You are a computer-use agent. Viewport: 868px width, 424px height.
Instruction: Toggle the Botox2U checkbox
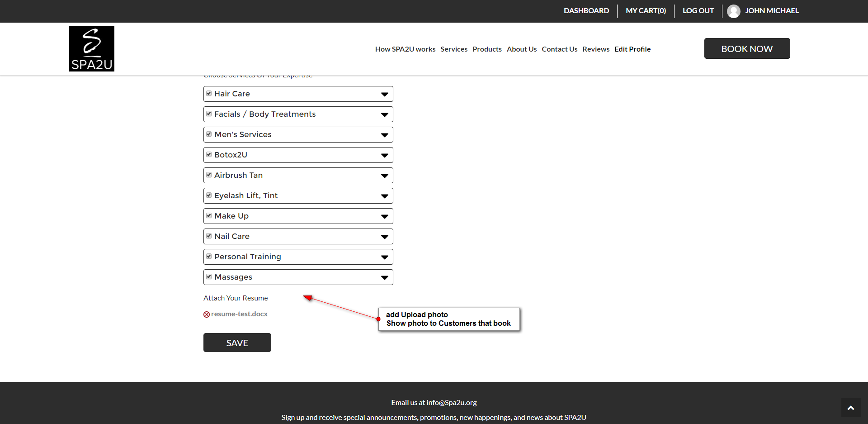209,154
